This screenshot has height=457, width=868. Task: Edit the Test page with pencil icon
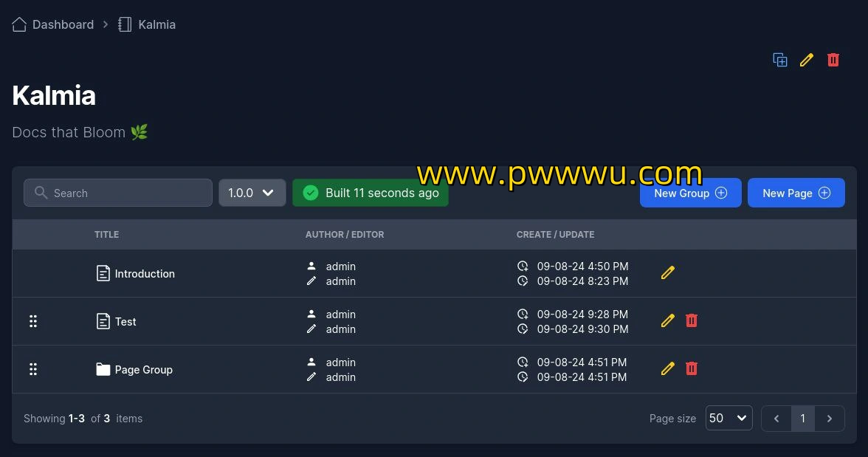tap(667, 320)
